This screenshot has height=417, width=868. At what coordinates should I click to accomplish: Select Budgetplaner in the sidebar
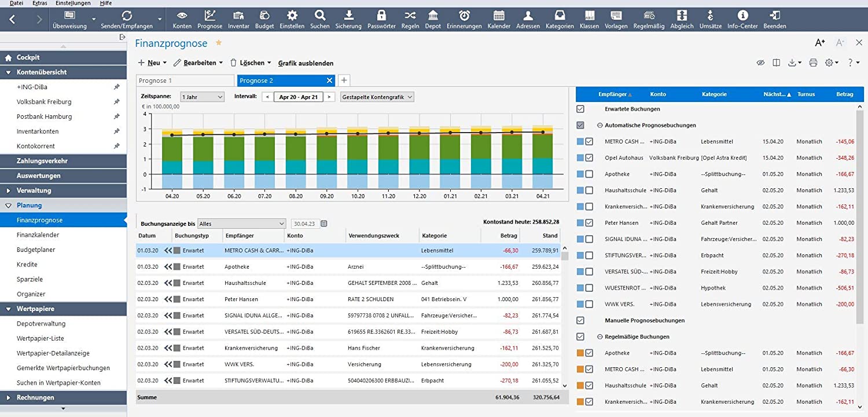tap(36, 250)
